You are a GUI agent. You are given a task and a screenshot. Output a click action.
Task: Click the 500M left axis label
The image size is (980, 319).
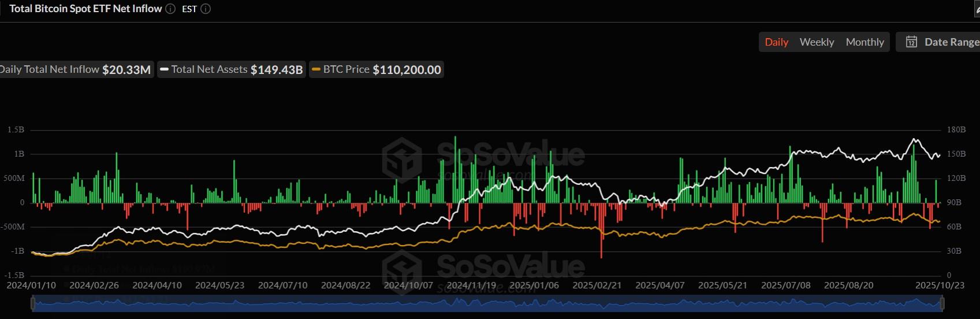click(x=14, y=178)
